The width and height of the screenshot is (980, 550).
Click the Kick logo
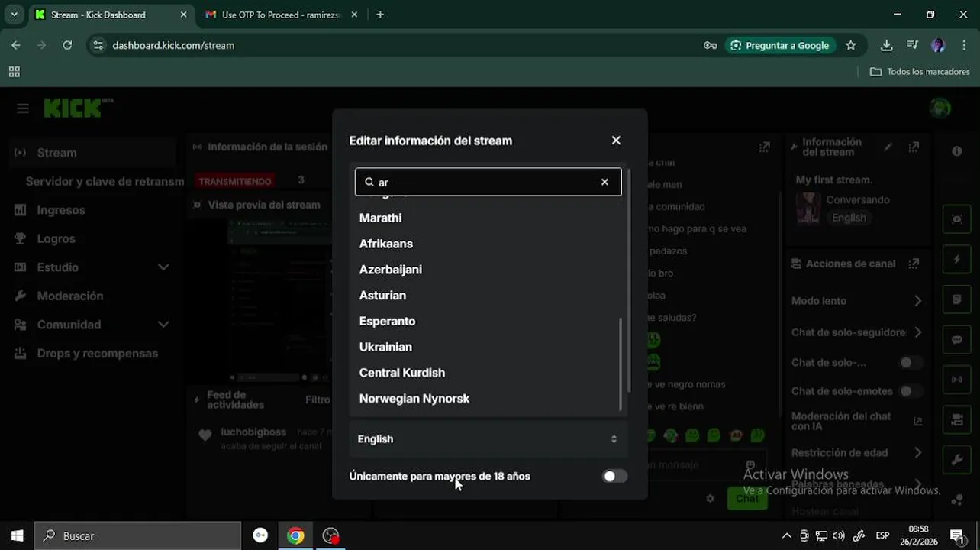[79, 108]
